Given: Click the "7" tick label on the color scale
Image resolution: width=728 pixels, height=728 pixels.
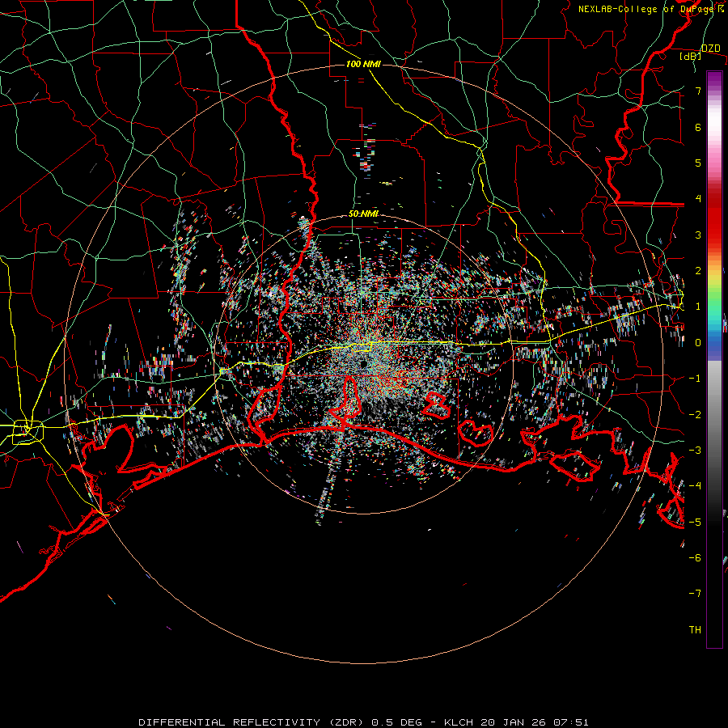Looking at the screenshot, I should [698, 91].
